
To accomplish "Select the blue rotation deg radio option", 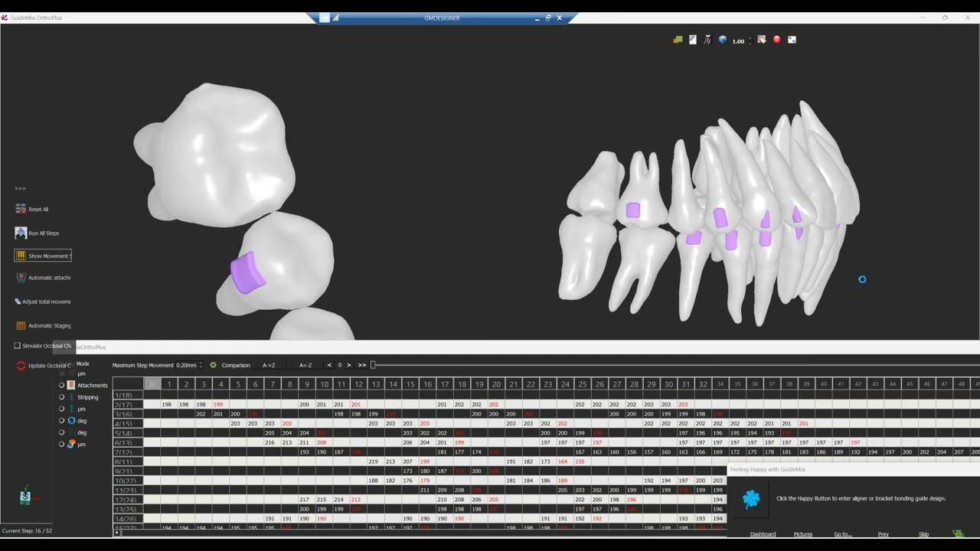I will (61, 420).
